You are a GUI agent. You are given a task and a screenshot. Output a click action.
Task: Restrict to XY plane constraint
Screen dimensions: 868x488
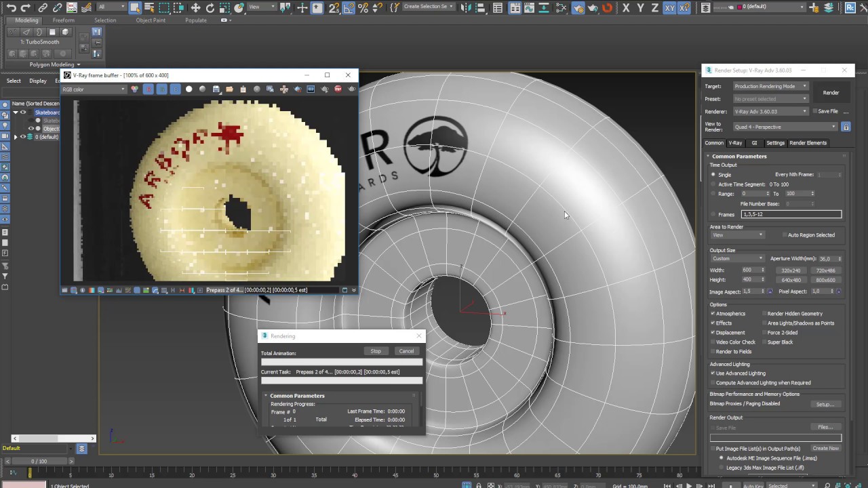click(x=670, y=7)
